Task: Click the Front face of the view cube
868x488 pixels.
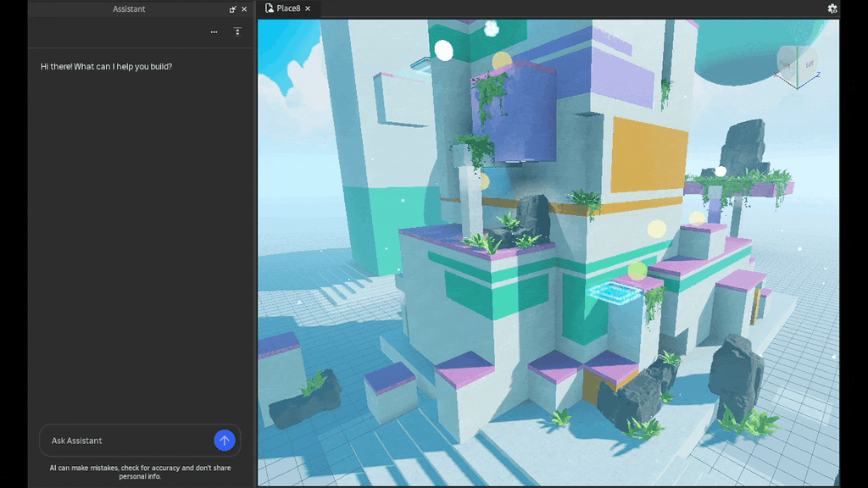Action: click(x=785, y=64)
